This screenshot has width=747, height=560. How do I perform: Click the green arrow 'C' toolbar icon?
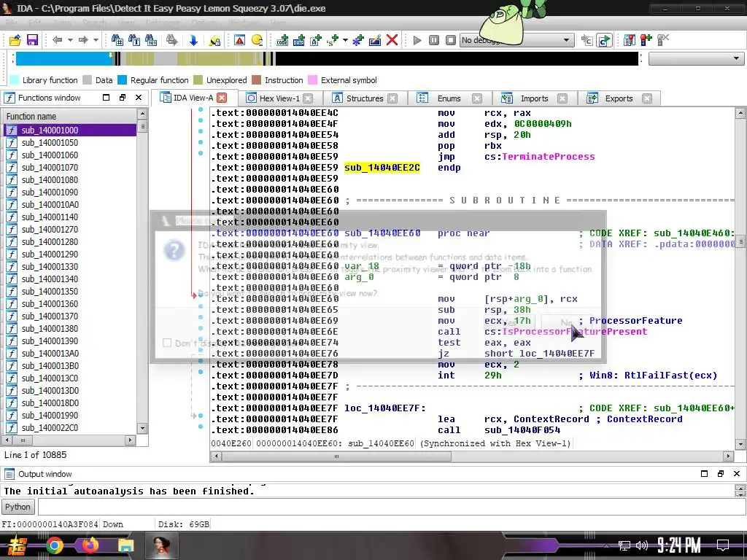tap(604, 40)
